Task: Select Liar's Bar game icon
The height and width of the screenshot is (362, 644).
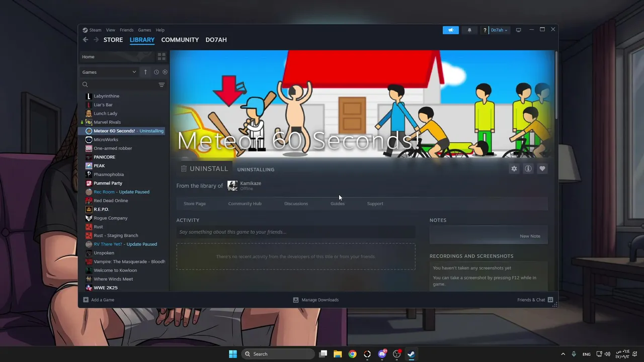Action: pyautogui.click(x=89, y=105)
